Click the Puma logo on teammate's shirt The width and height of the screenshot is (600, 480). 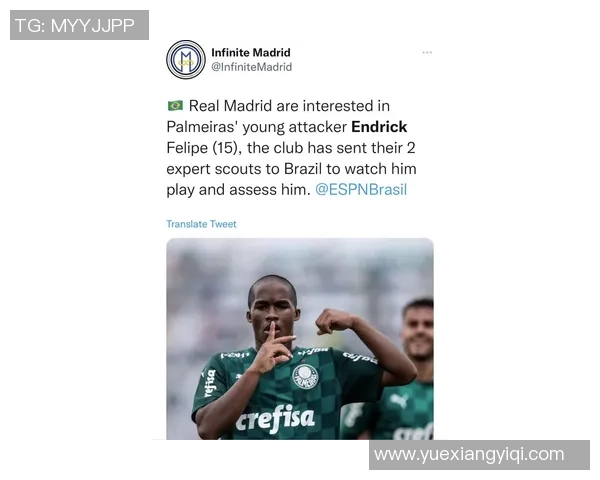[399, 401]
